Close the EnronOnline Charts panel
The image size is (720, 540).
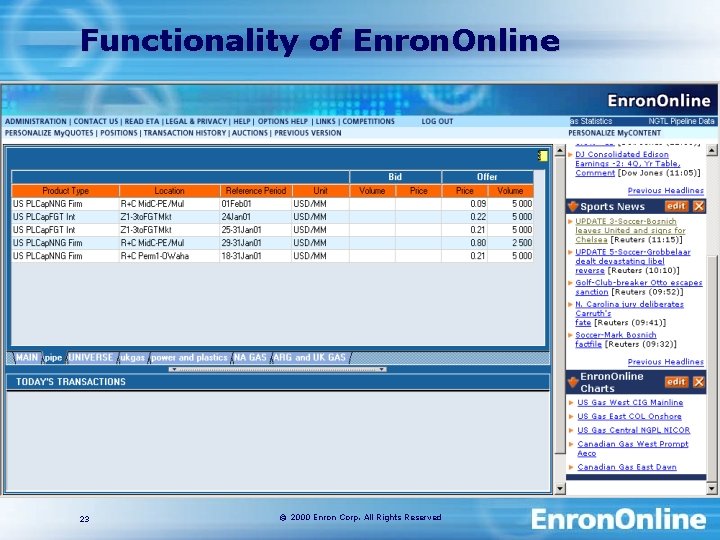pos(698,382)
